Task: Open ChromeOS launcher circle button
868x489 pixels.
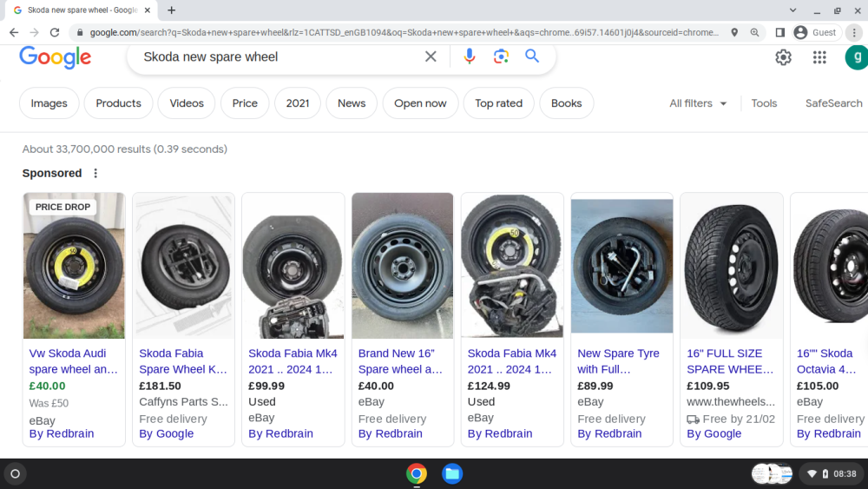Action: pos(16,473)
